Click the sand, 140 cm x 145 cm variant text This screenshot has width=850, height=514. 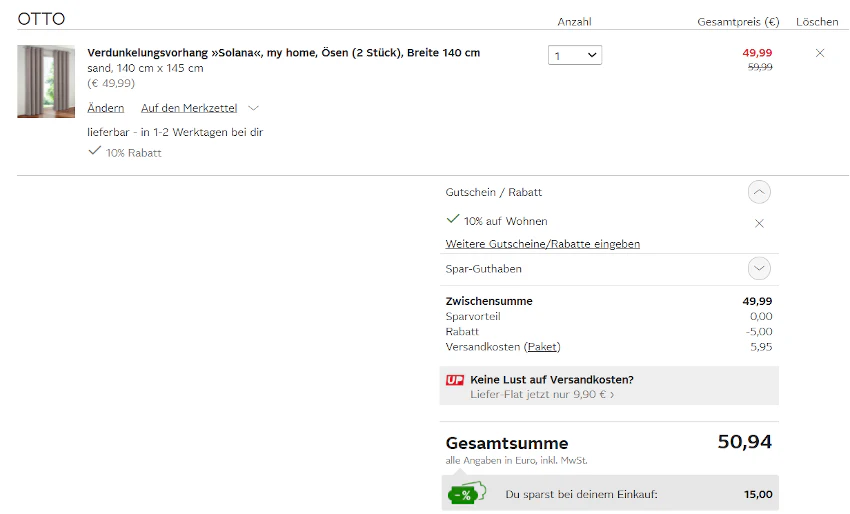[145, 68]
